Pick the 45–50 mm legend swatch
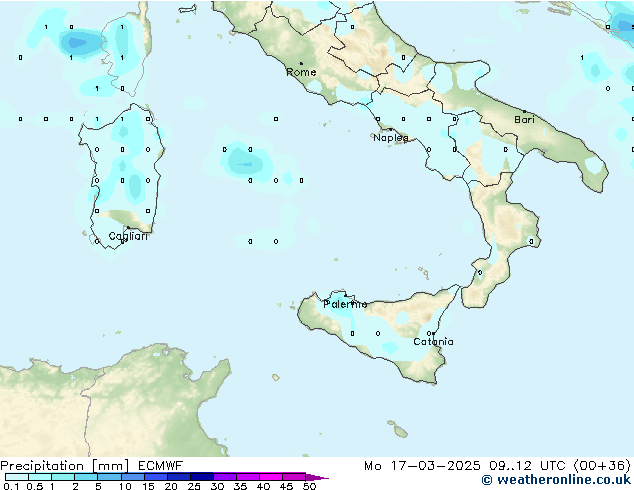 pos(294,477)
